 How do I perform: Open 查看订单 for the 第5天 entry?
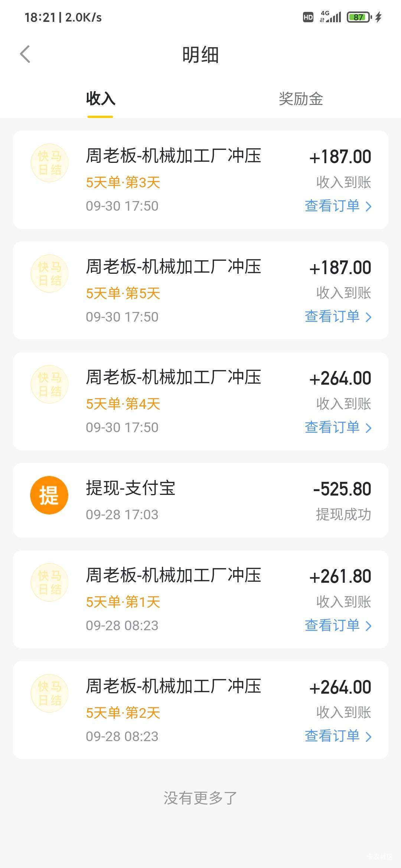[x=338, y=316]
